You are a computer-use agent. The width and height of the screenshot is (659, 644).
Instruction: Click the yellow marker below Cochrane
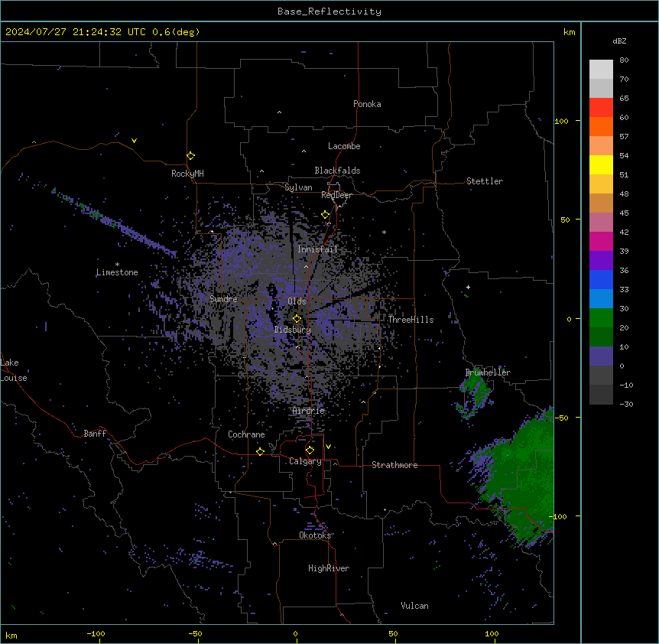click(x=260, y=451)
